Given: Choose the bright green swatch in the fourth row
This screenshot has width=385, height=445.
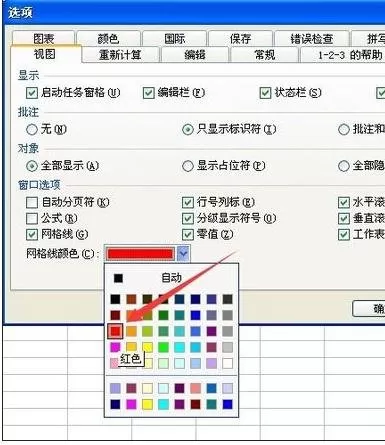Looking at the screenshot, I should coord(163,347).
